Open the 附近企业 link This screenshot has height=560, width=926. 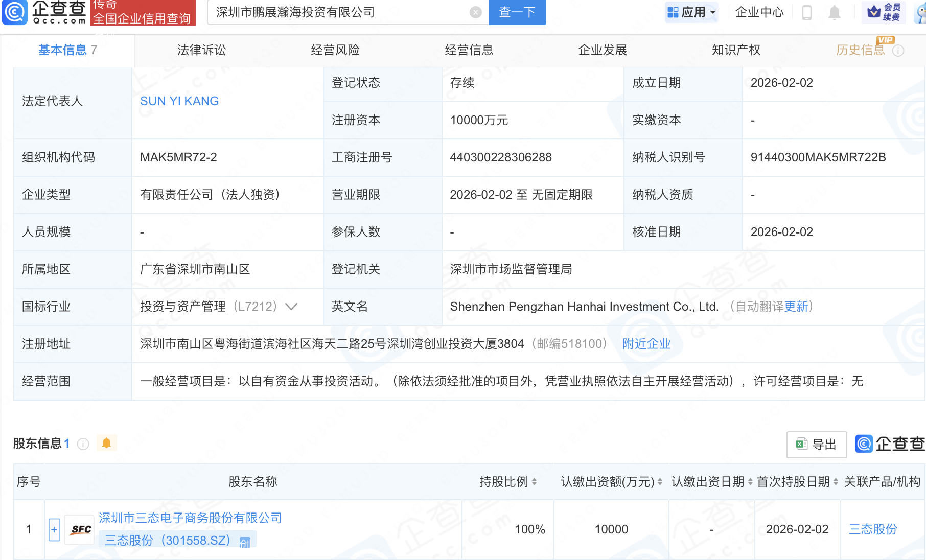[x=646, y=343]
